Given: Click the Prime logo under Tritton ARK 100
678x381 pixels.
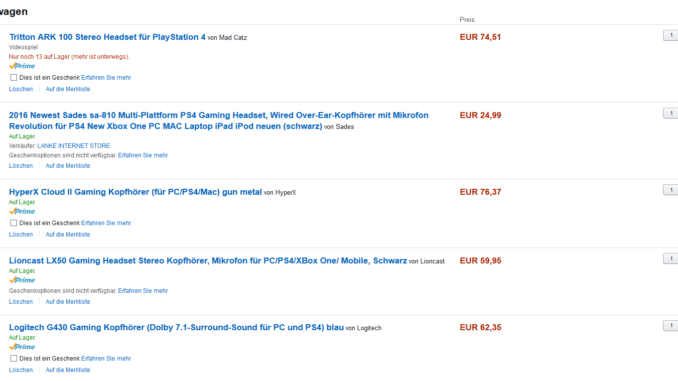Looking at the screenshot, I should [22, 66].
